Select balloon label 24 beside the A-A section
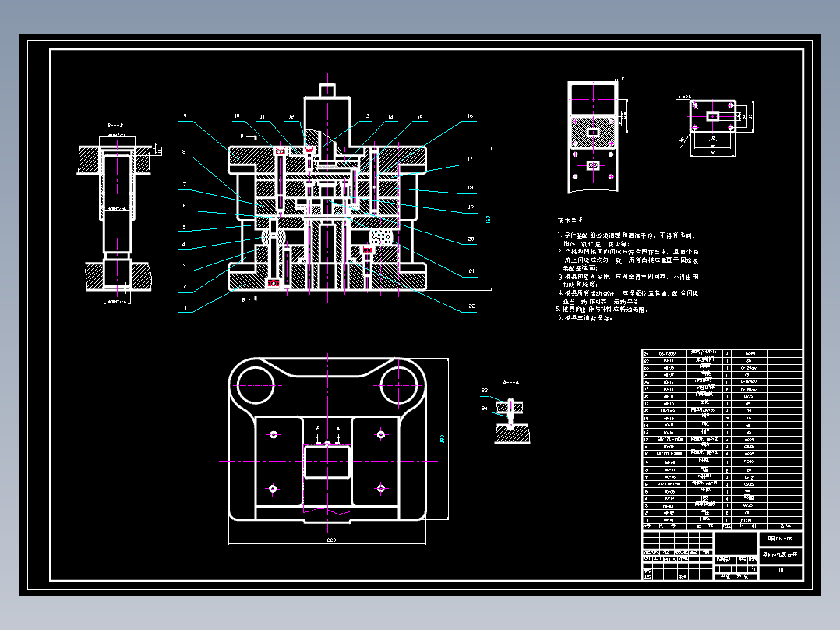Viewport: 840px width, 630px height. [x=485, y=408]
